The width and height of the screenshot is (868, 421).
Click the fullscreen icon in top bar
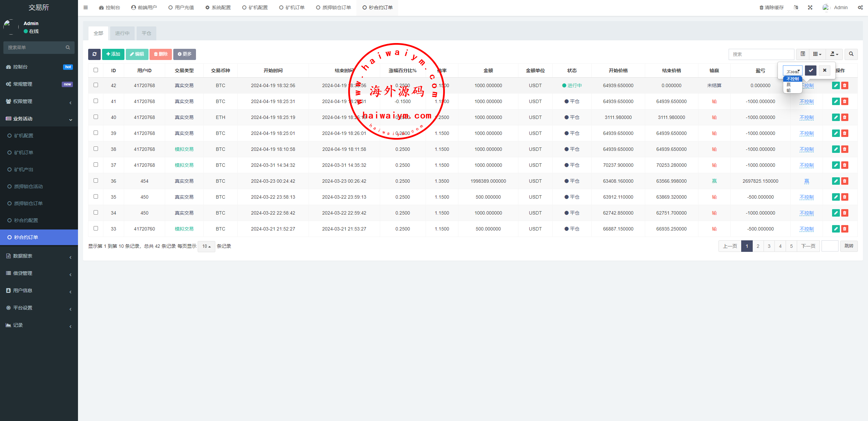(810, 7)
